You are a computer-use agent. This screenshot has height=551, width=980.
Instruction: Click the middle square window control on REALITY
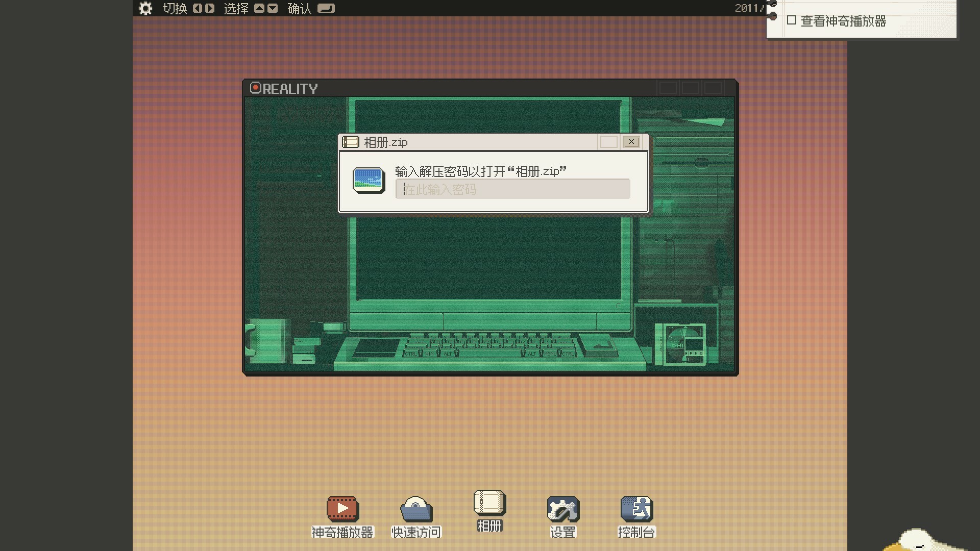tap(691, 87)
